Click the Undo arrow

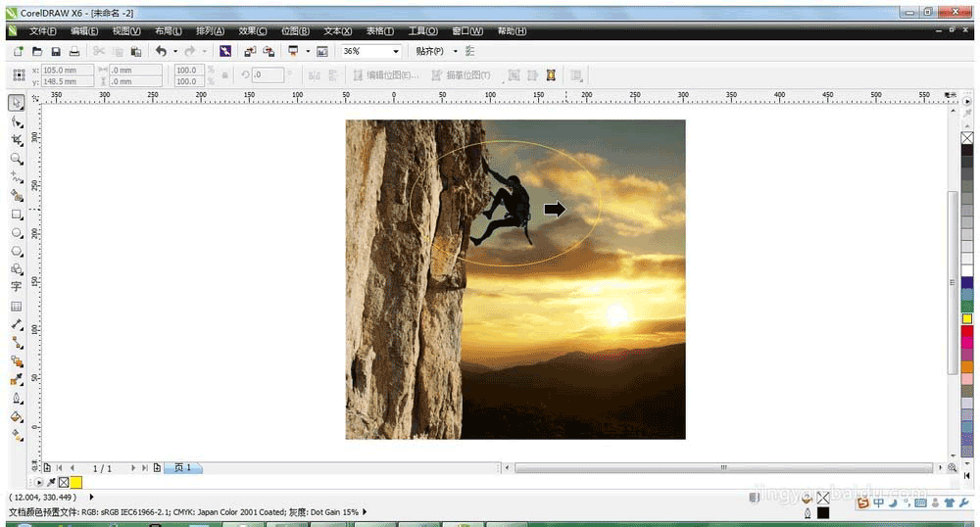click(162, 51)
